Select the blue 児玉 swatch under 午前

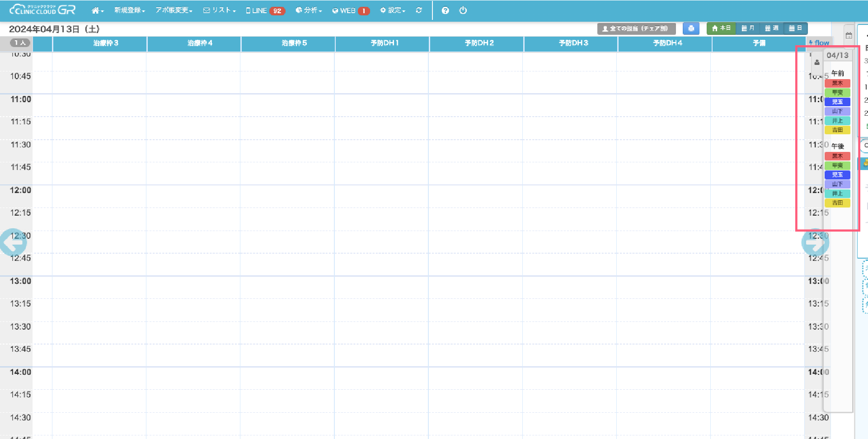click(837, 102)
